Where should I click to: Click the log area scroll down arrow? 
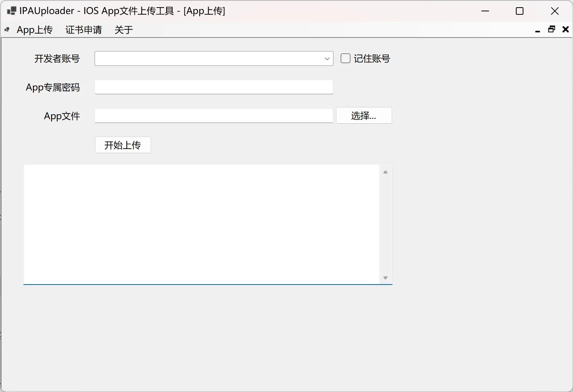coord(385,278)
